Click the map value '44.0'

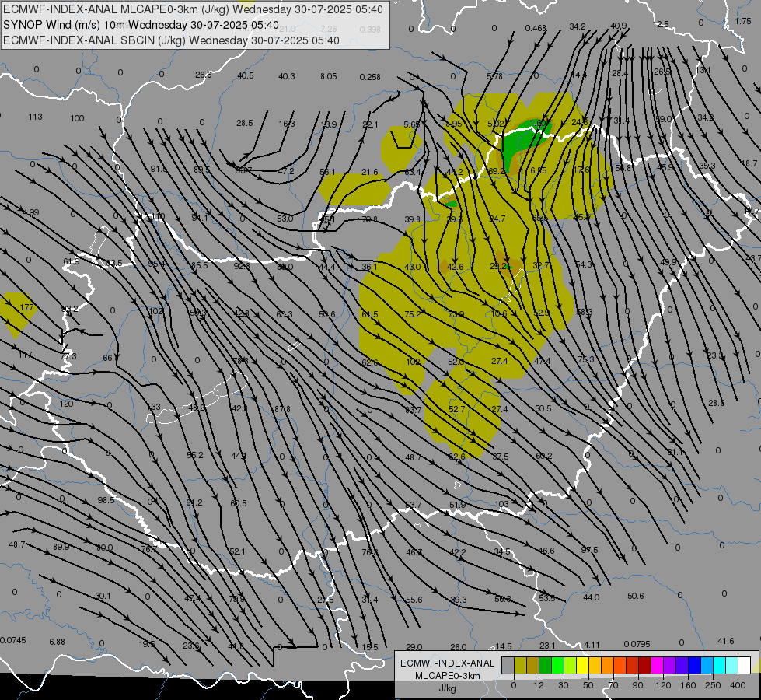(591, 597)
